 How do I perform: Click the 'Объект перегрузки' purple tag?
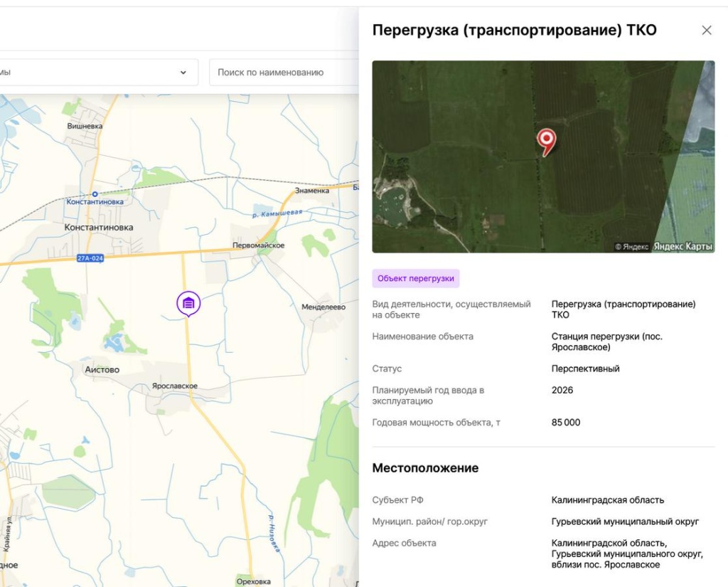[416, 278]
